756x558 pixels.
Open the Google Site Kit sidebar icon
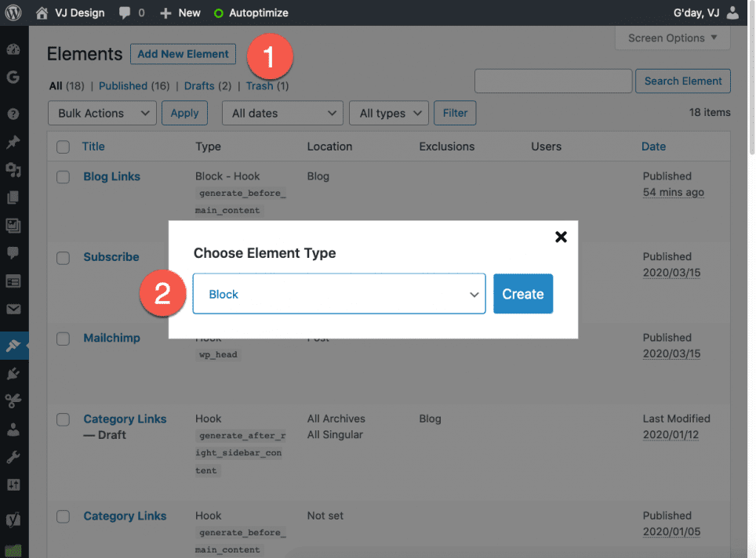click(13, 78)
